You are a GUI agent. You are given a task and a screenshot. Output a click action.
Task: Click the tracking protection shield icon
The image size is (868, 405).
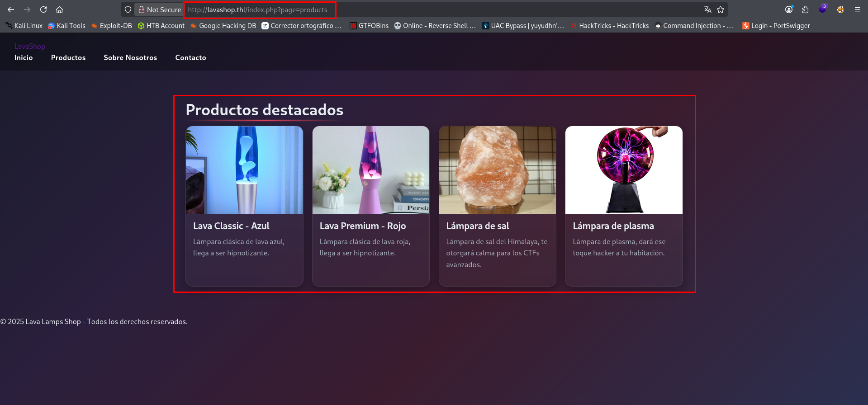(128, 9)
